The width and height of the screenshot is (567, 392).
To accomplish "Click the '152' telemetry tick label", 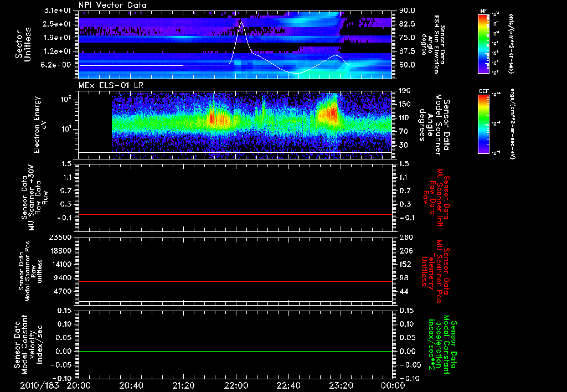I will point(405,264).
